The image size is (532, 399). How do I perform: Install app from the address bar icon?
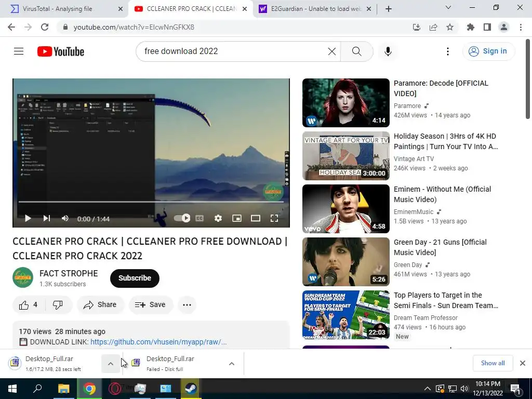point(417,27)
